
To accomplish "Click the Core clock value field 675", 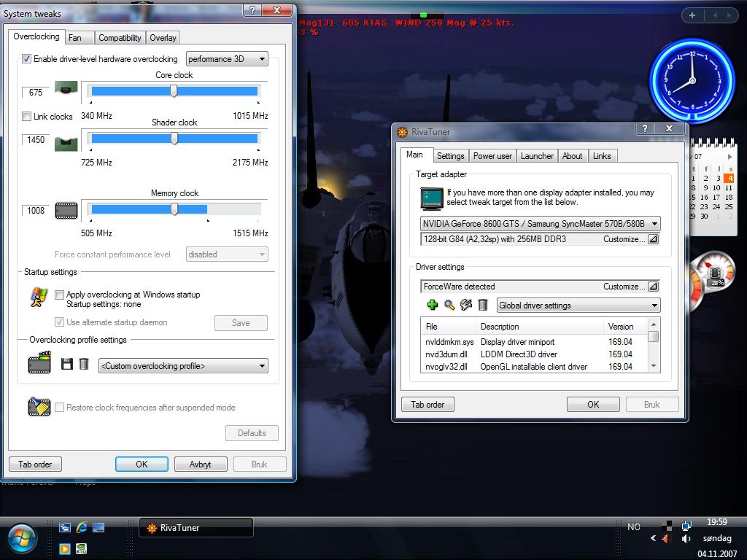I will 35,93.
